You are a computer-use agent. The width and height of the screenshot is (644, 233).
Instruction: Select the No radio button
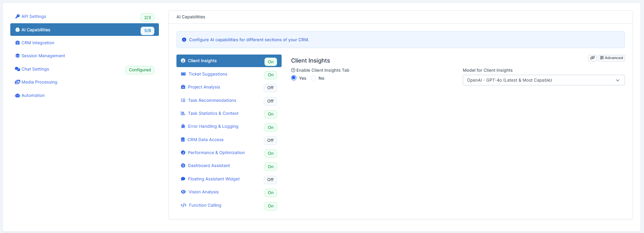tap(313, 78)
